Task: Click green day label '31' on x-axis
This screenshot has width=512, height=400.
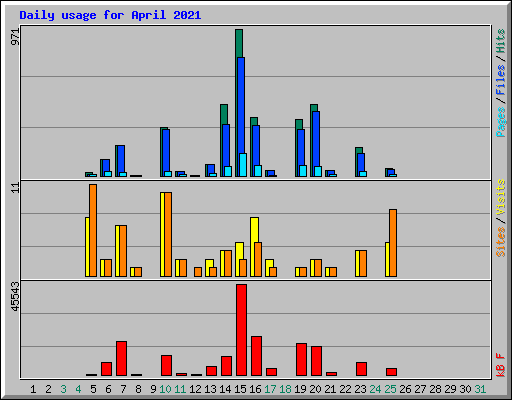Action: click(480, 389)
